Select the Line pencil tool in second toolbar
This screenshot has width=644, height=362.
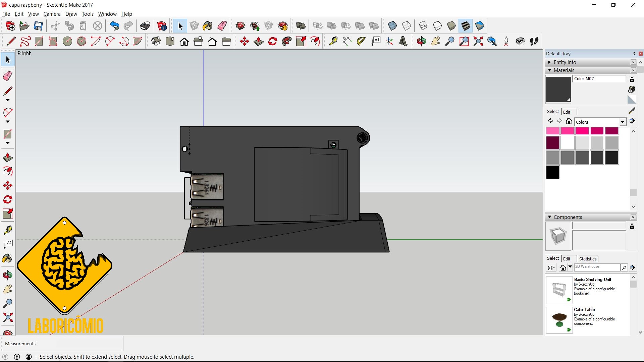click(x=11, y=42)
